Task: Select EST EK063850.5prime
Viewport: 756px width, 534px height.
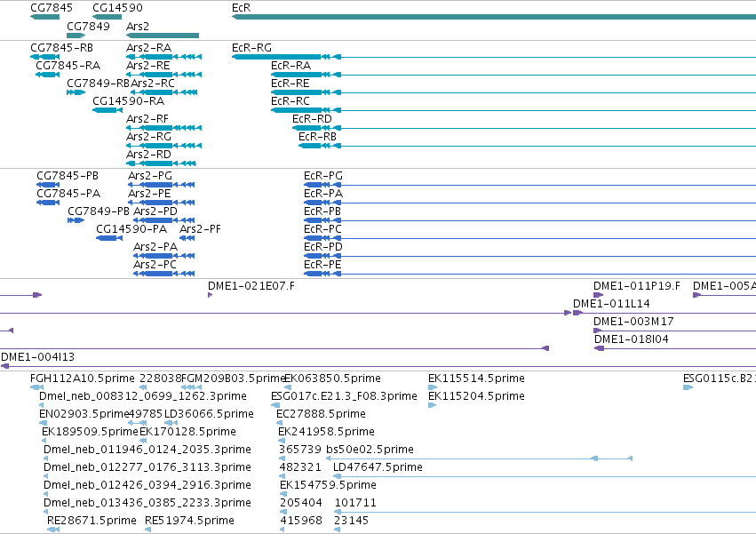Action: 332,379
